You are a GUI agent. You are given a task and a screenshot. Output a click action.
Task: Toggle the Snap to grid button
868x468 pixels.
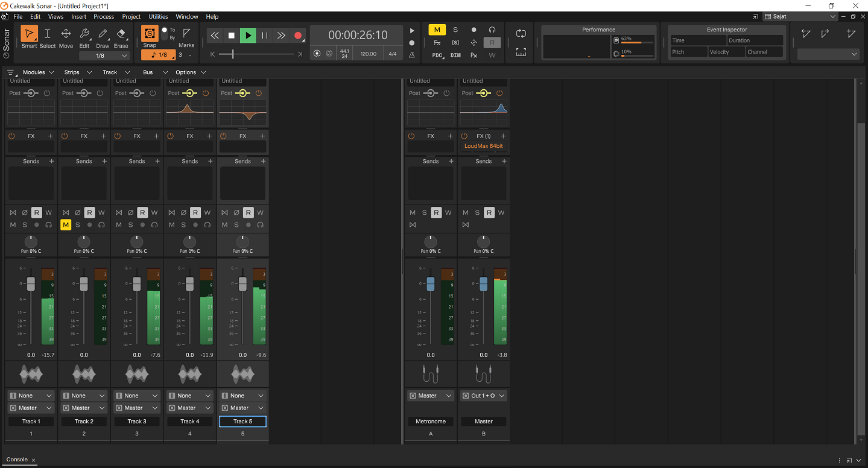(x=150, y=34)
